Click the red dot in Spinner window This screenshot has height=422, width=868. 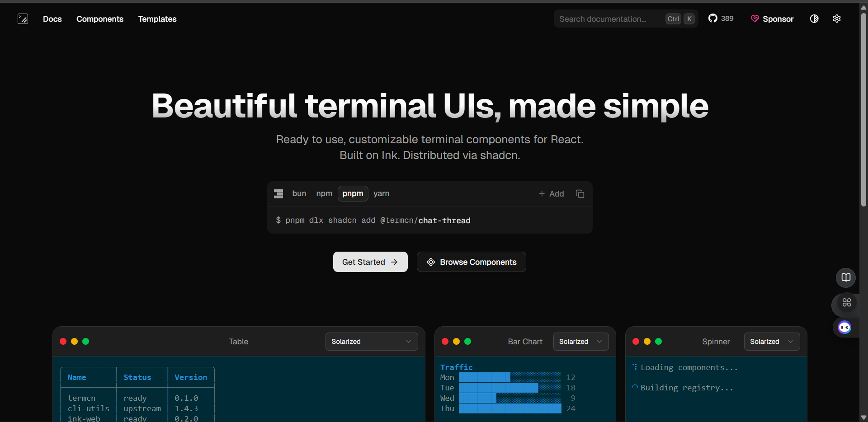[636, 342]
